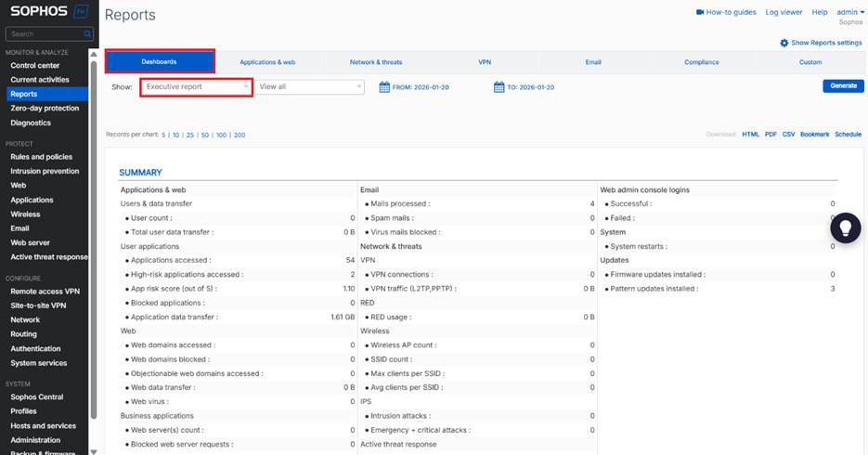Expand the Executive report dropdown

196,86
